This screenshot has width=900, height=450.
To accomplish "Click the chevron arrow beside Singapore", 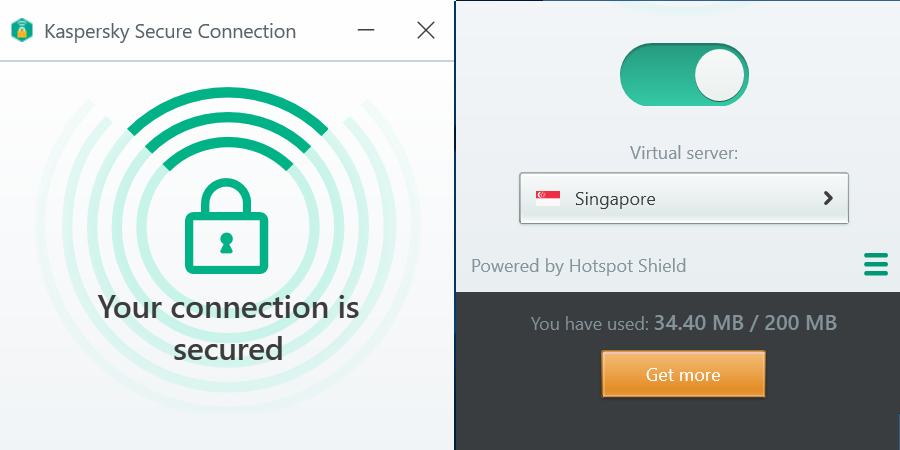I will tap(828, 198).
